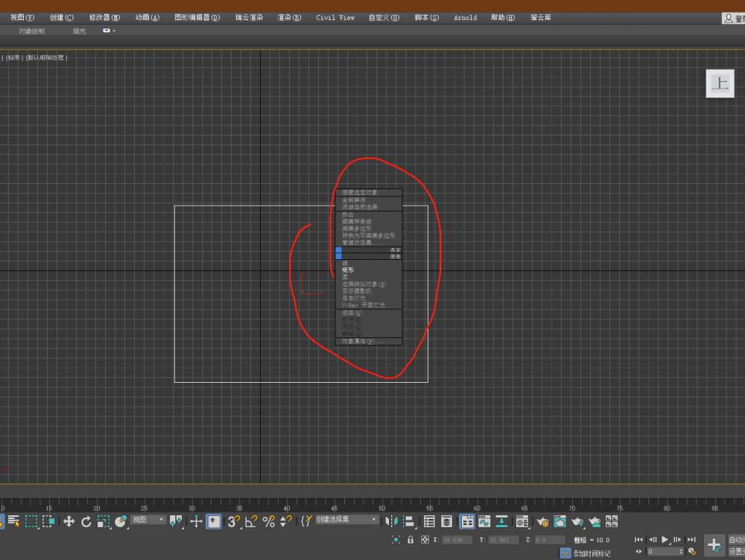Open the Civil View menu
Image resolution: width=745 pixels, height=560 pixels.
coord(335,18)
